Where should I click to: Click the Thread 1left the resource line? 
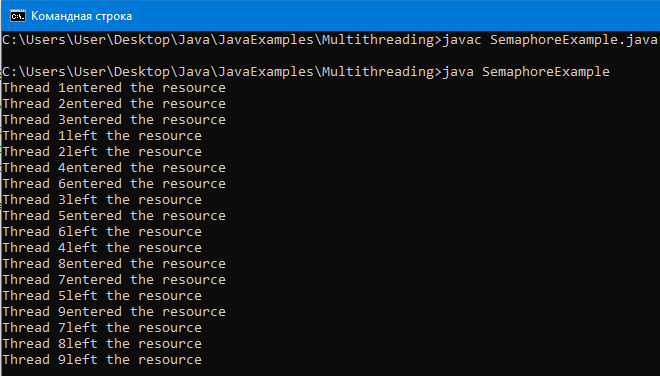click(102, 136)
